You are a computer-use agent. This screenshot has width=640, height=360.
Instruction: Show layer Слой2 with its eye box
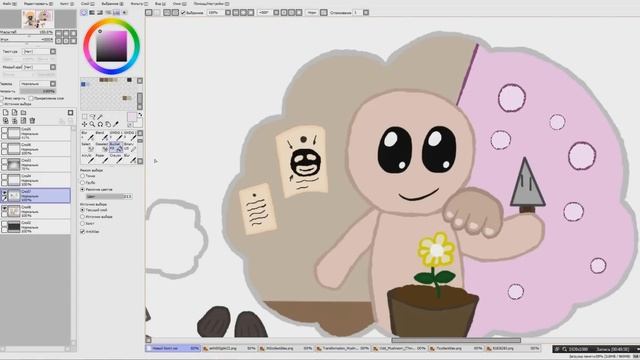(4, 224)
